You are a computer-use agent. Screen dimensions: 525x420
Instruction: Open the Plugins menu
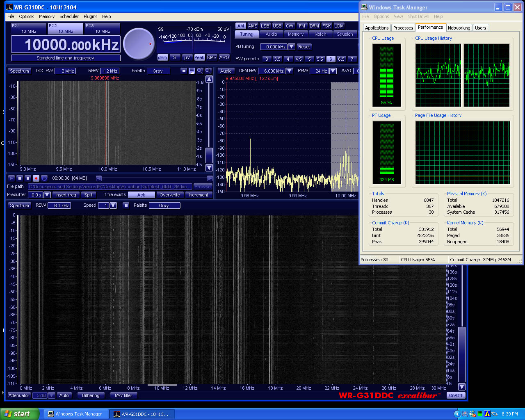[x=90, y=16]
